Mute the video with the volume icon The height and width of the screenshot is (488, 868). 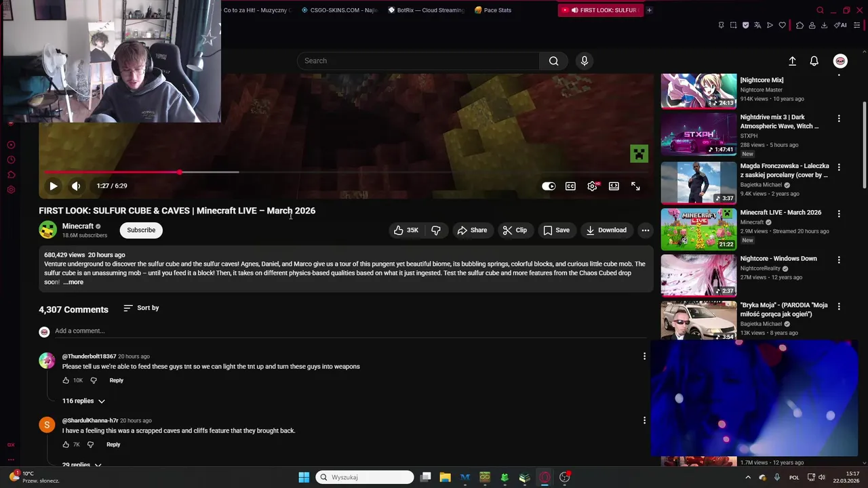pos(76,186)
